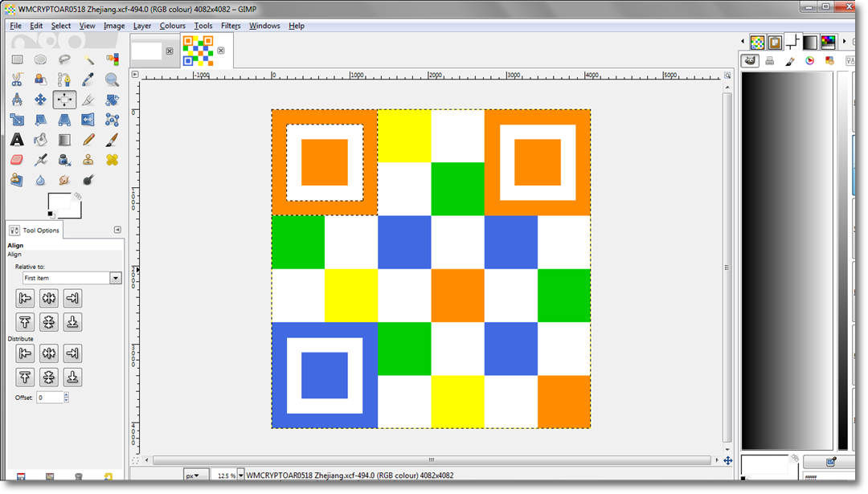Screen dimensions: 868x494
Task: Select the Paths tool
Action: pos(64,80)
